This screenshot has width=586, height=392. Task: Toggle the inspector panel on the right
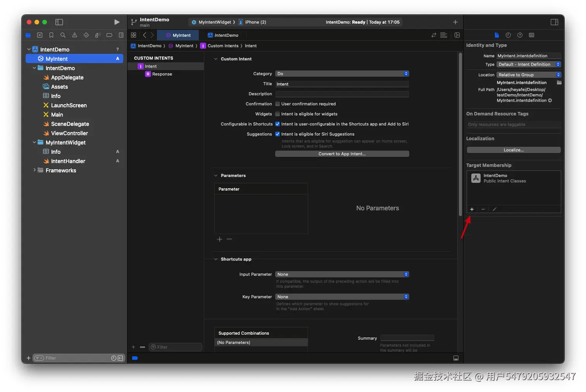click(554, 22)
